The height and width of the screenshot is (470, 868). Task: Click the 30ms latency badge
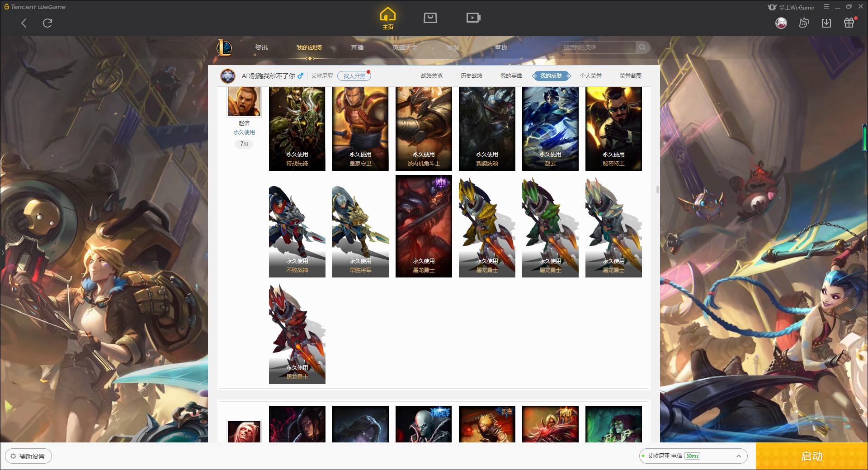coord(692,456)
